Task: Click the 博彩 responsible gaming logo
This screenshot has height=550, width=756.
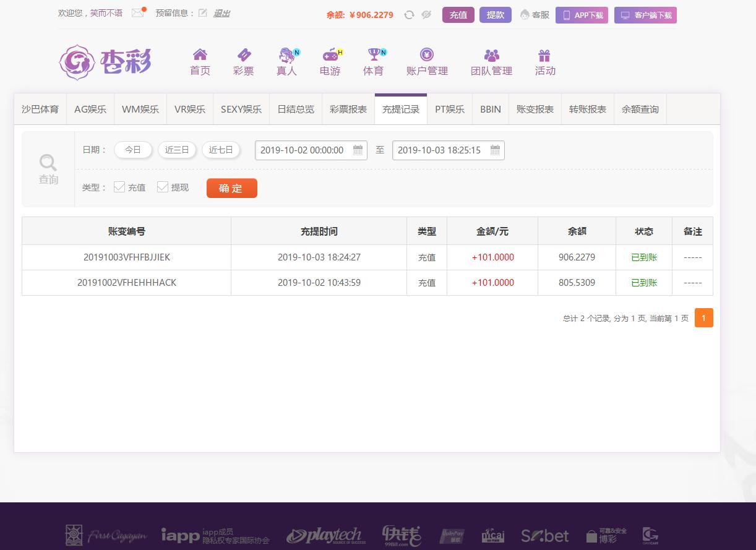Action: (x=607, y=535)
